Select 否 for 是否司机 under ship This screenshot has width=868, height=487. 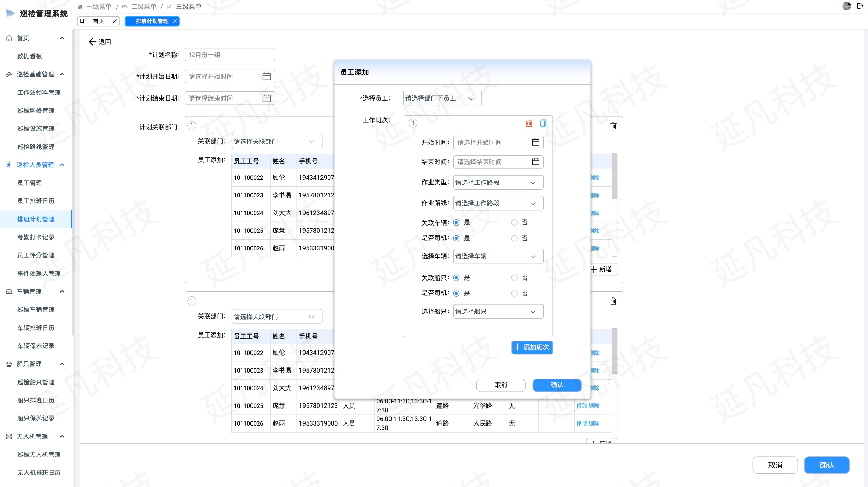point(514,293)
